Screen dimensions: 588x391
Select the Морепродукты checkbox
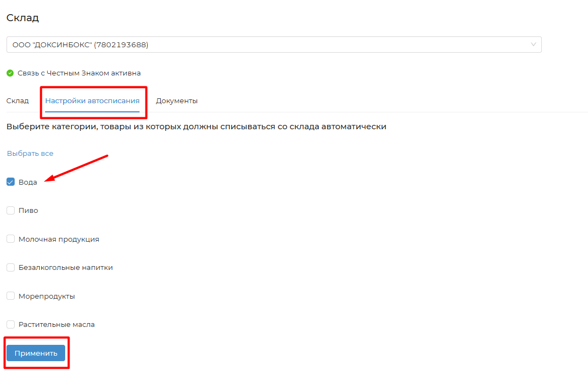coord(10,296)
